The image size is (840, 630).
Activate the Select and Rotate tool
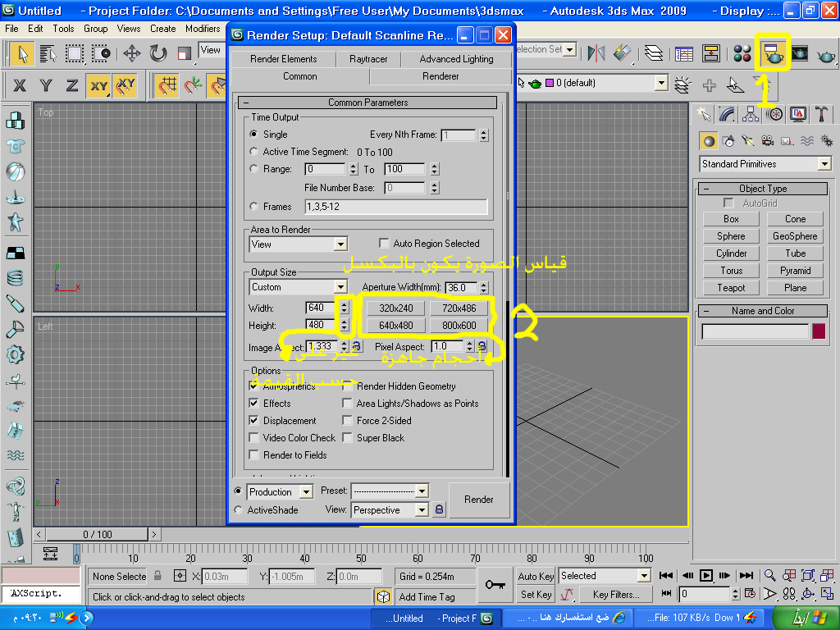pos(158,53)
